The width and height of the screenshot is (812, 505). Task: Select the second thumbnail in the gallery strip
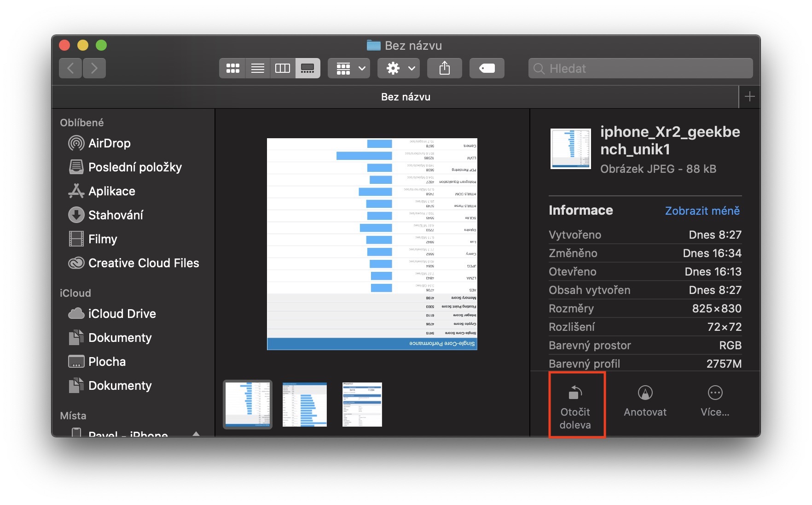coord(305,405)
